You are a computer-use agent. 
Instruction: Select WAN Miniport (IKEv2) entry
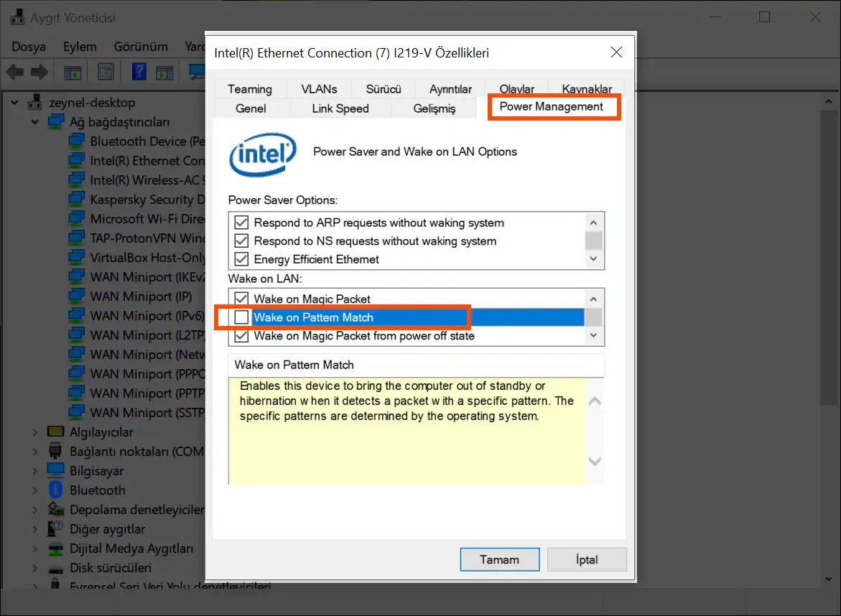point(147,276)
